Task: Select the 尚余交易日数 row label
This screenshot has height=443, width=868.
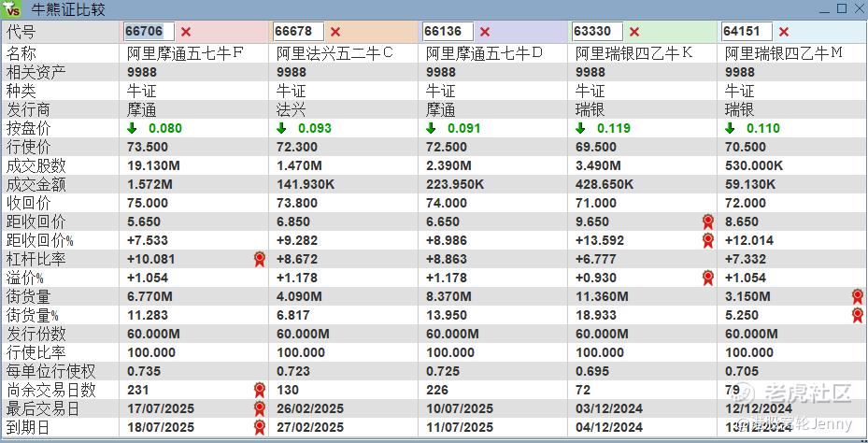Action: coord(51,391)
